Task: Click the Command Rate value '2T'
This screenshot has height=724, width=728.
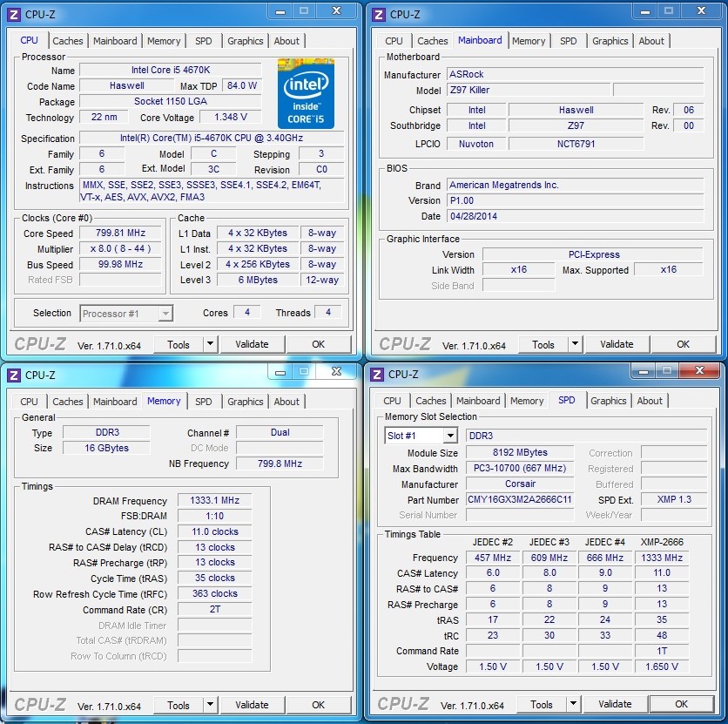Action: 214,609
